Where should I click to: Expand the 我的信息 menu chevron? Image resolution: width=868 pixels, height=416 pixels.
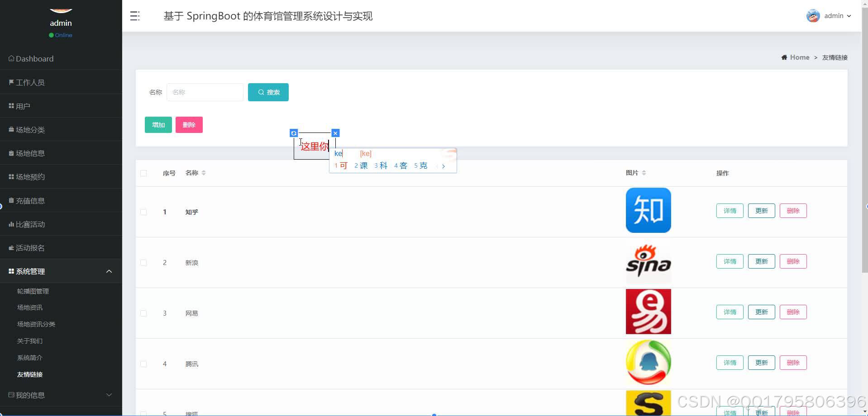click(x=109, y=395)
